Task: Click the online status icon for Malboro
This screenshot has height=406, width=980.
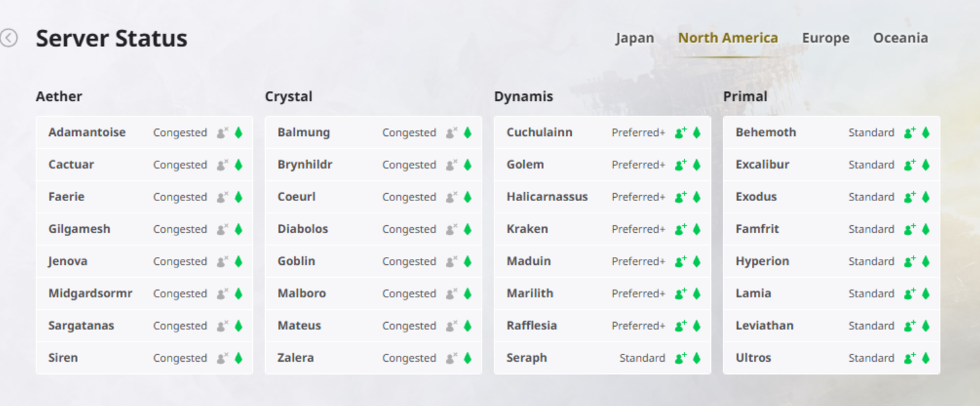Action: click(467, 293)
